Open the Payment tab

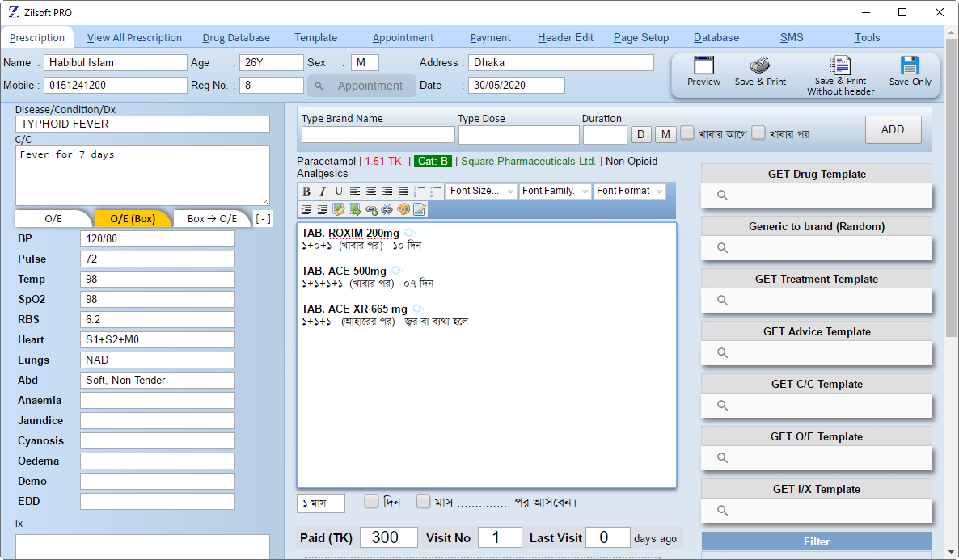point(491,38)
